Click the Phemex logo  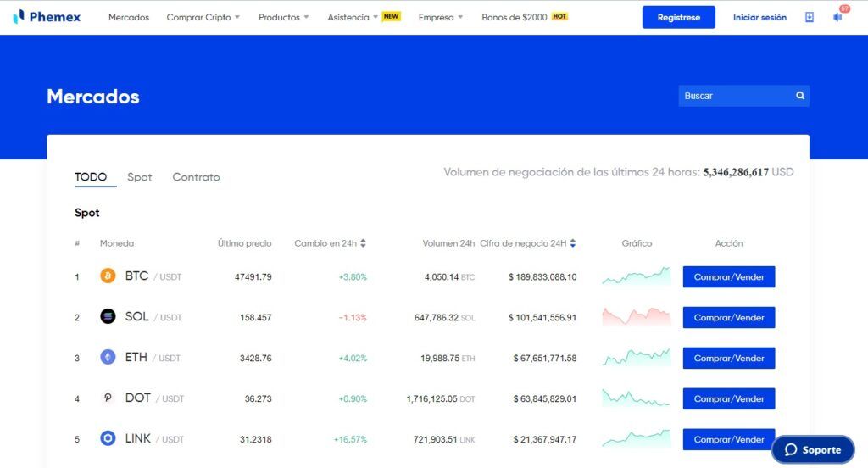coord(47,17)
